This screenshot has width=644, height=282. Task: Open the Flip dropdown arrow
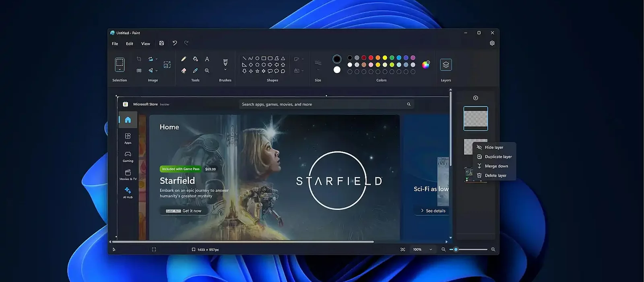click(x=157, y=70)
